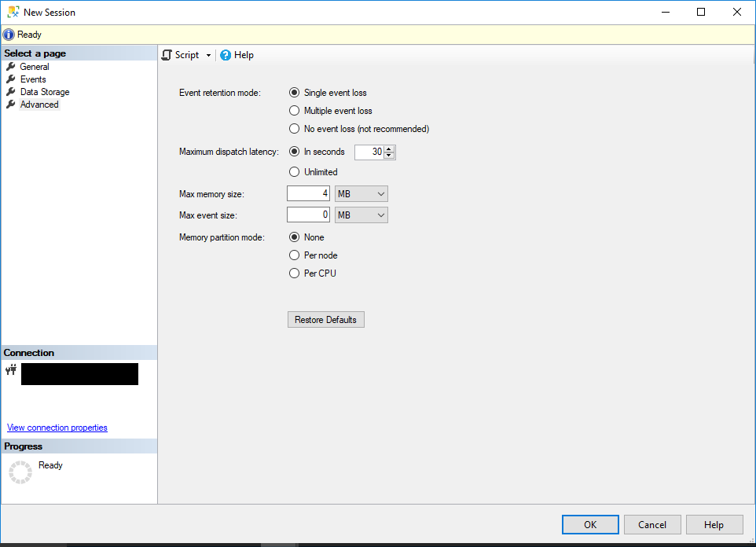Switch to the Events page
Image resolution: width=756 pixels, height=547 pixels.
pyautogui.click(x=32, y=79)
